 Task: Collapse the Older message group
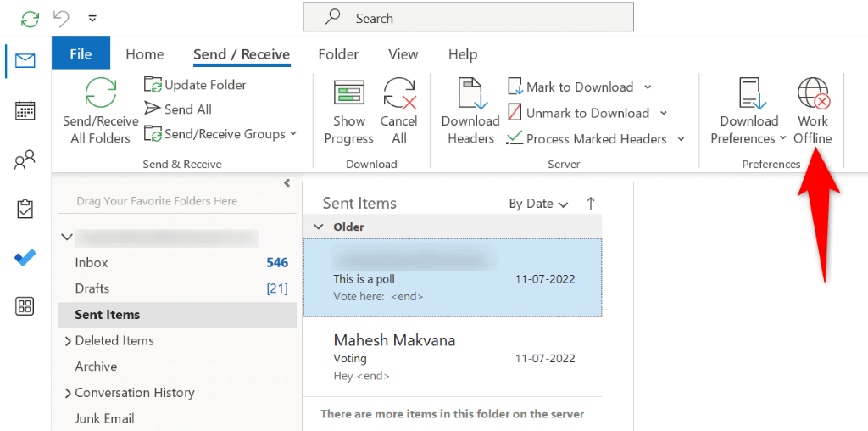(318, 227)
